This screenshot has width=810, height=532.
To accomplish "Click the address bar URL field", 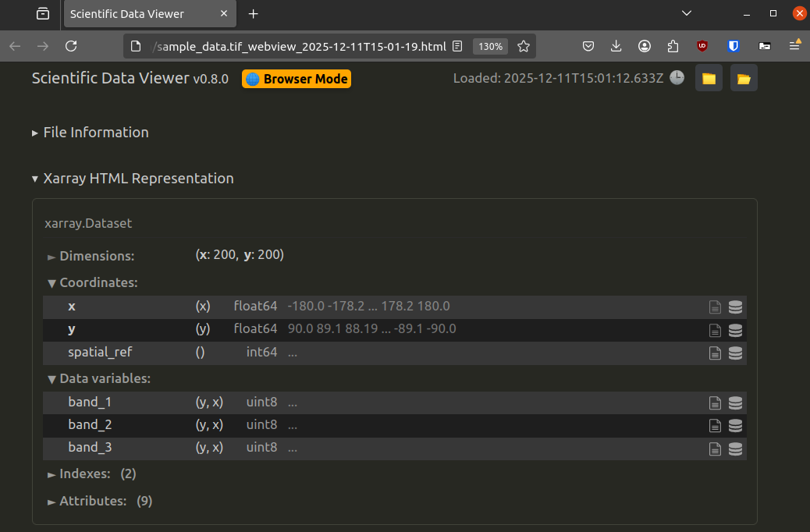I will 297,46.
